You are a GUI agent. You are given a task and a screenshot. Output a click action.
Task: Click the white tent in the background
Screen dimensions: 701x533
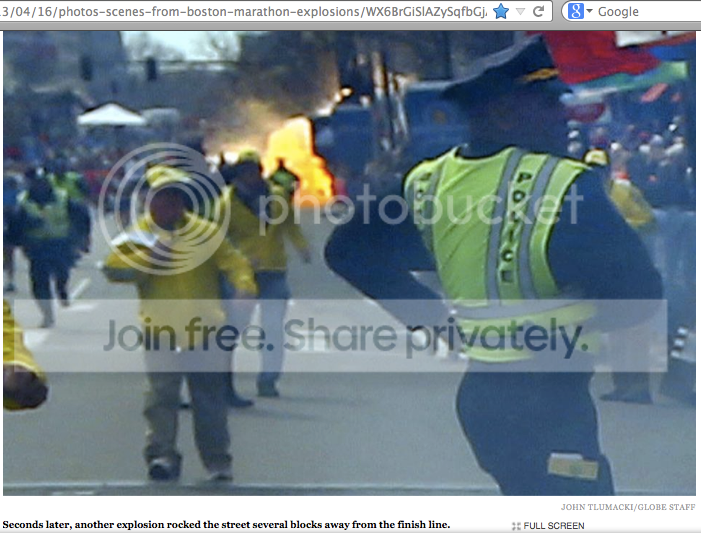111,114
